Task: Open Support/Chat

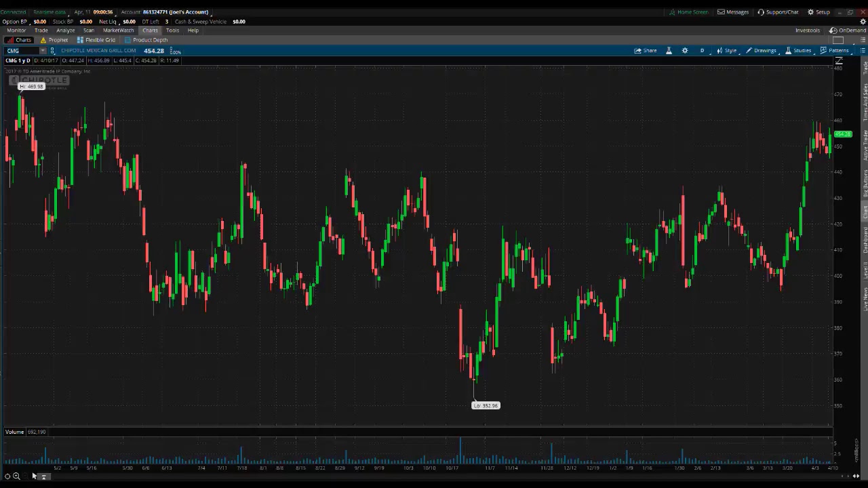Action: 778,12
